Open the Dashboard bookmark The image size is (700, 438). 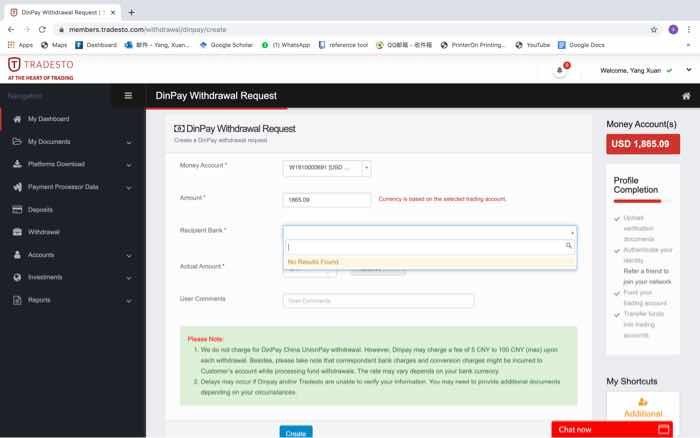(96, 45)
